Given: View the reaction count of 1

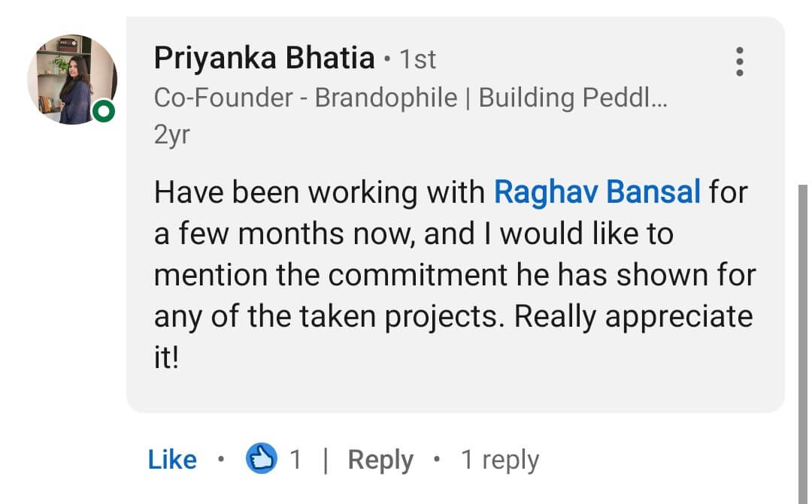Looking at the screenshot, I should 295,460.
